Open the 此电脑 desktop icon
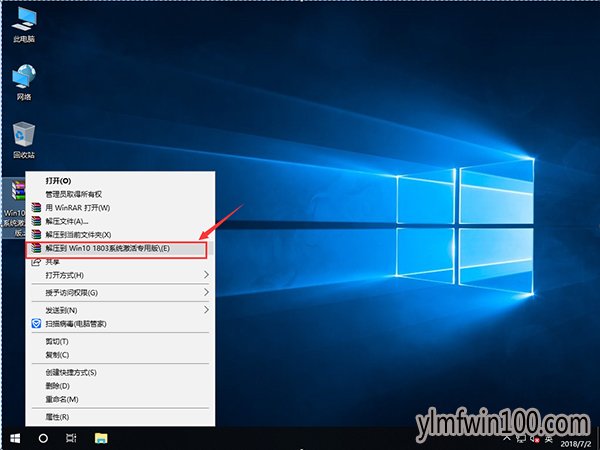The image size is (600, 450). coord(24,25)
